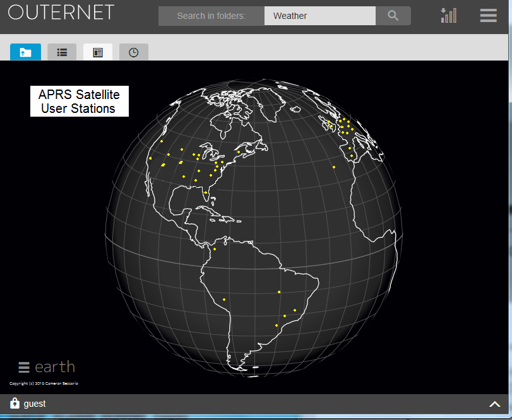Click the Weather search input field
Viewport: 512px width, 420px height.
pyautogui.click(x=319, y=16)
